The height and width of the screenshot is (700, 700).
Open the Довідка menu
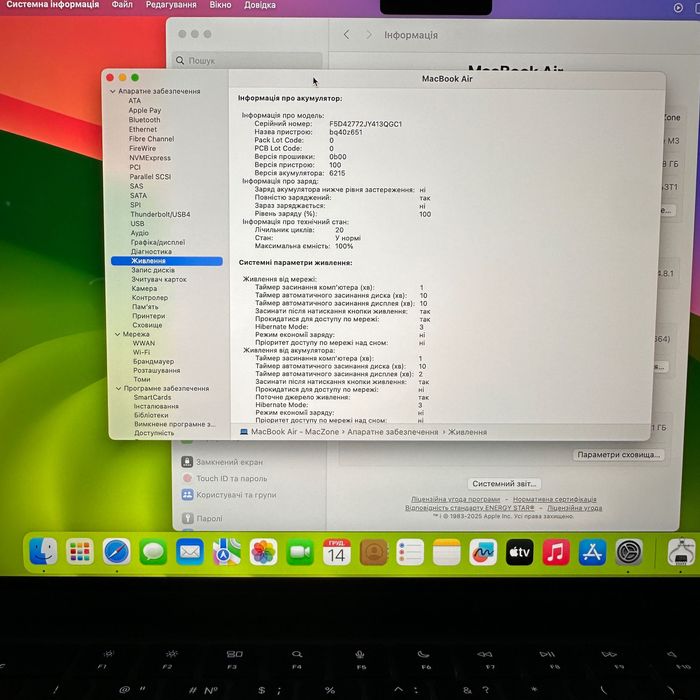pos(260,5)
